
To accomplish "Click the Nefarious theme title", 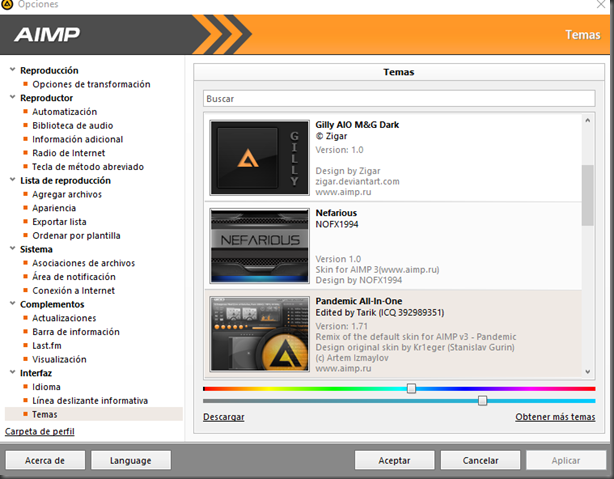I will (336, 213).
